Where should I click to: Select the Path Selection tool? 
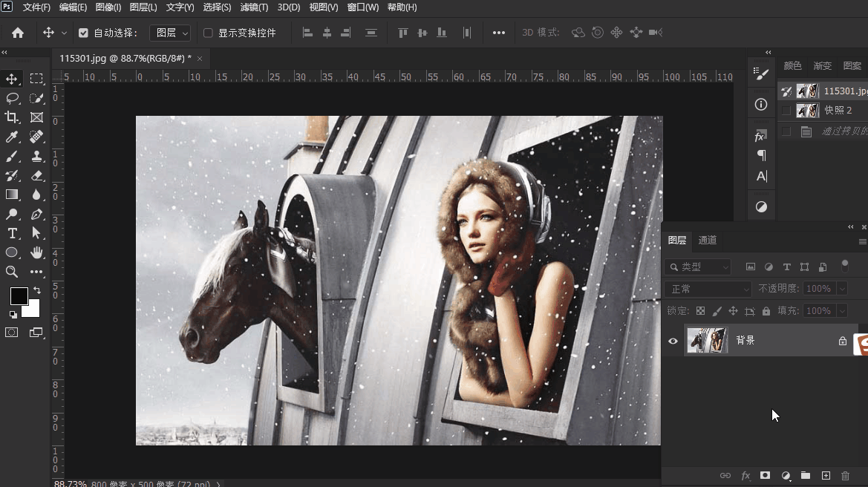point(36,234)
